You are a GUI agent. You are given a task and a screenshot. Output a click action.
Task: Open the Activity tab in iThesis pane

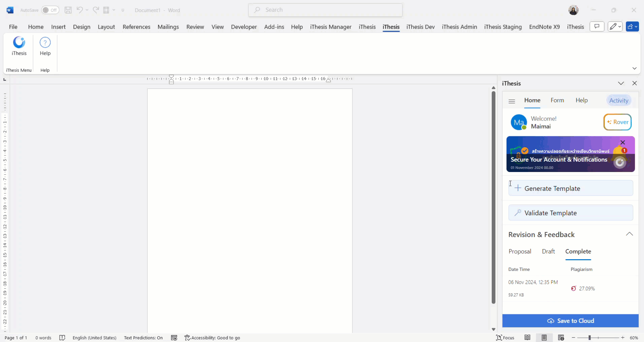[619, 100]
